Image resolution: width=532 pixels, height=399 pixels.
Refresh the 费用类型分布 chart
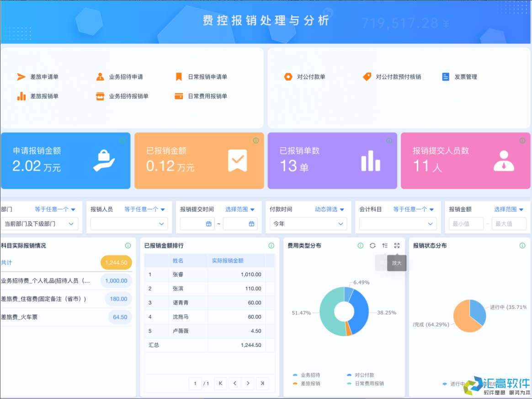(x=372, y=245)
